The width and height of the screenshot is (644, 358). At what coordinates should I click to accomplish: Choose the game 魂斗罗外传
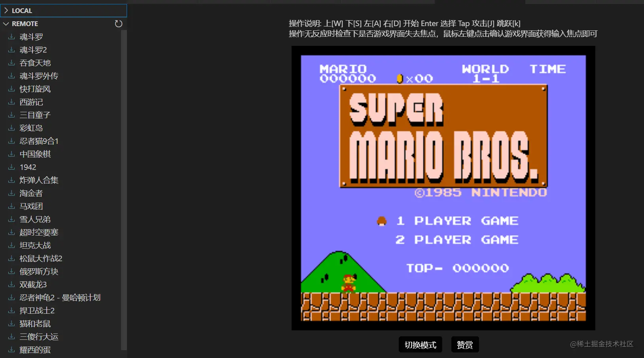pos(39,76)
